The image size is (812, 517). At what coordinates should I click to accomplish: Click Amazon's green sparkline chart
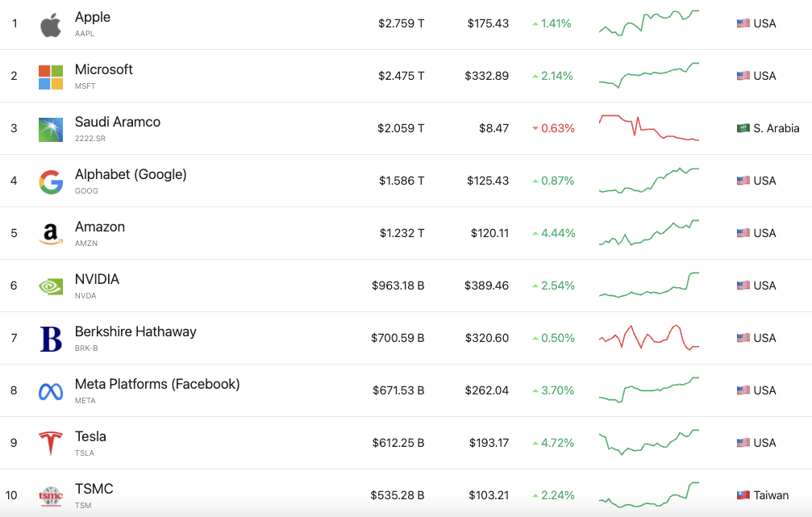pyautogui.click(x=649, y=232)
